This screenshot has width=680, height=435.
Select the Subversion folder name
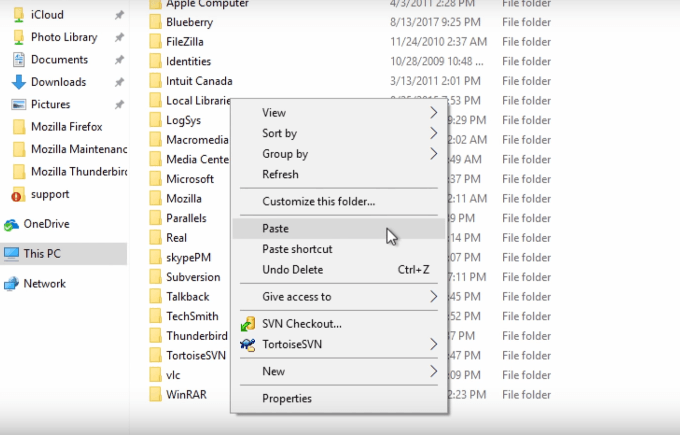[x=193, y=277]
